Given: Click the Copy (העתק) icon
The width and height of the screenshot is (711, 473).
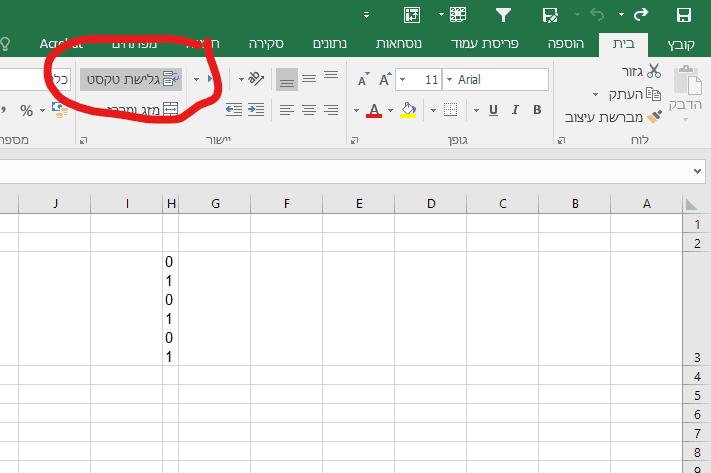Looking at the screenshot, I should 653,94.
